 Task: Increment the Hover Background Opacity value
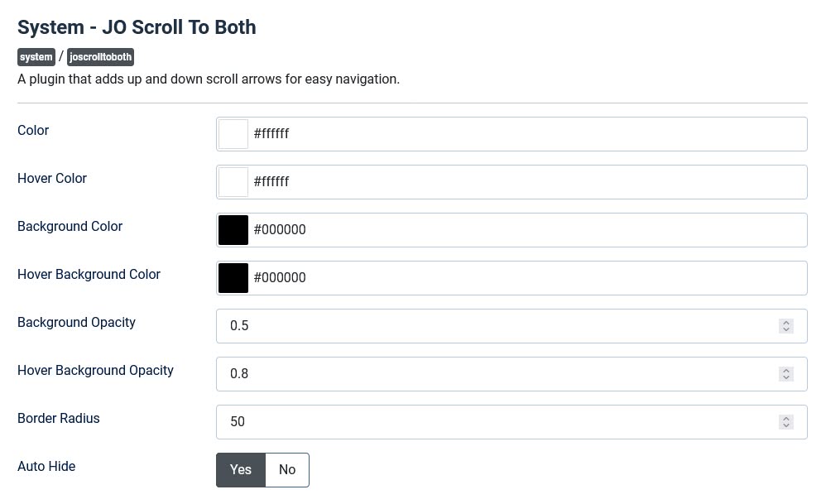pos(785,370)
